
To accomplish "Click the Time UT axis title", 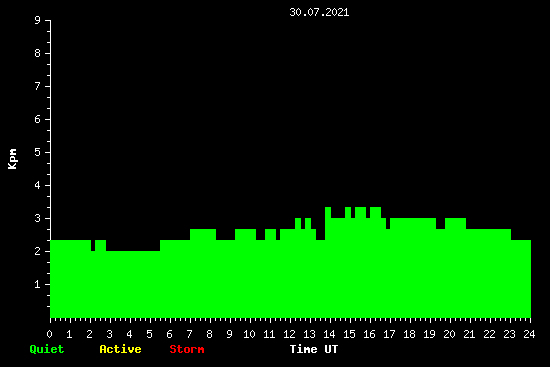I will pos(314,349).
